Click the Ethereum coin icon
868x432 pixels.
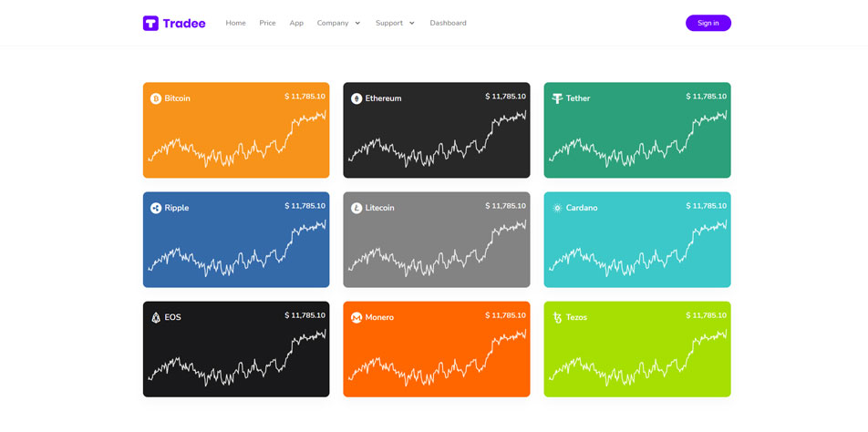coord(356,98)
